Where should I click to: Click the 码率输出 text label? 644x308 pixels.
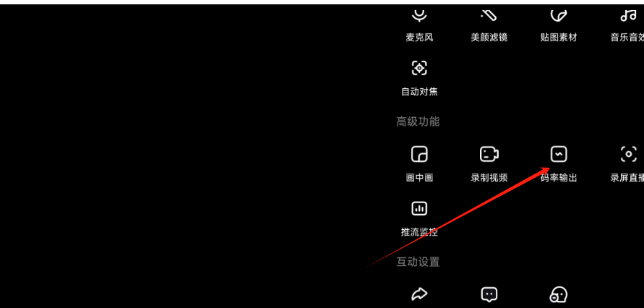559,178
